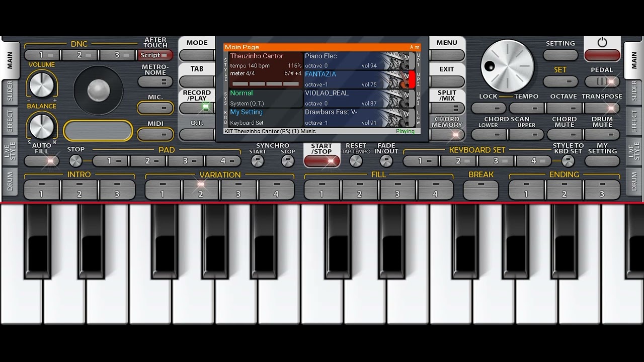Toggle the CHORD MUTE button
This screenshot has width=644, height=362.
point(564,134)
